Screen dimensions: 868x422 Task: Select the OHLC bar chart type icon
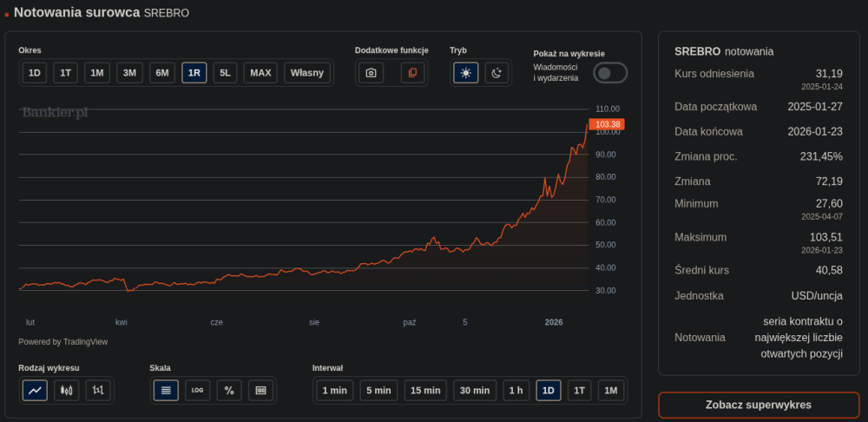click(x=99, y=391)
